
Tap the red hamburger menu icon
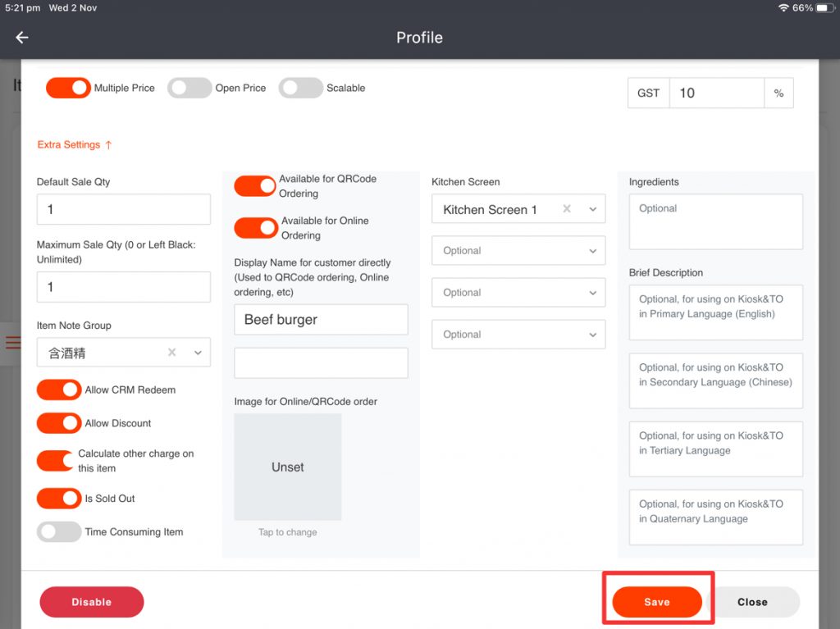click(12, 343)
